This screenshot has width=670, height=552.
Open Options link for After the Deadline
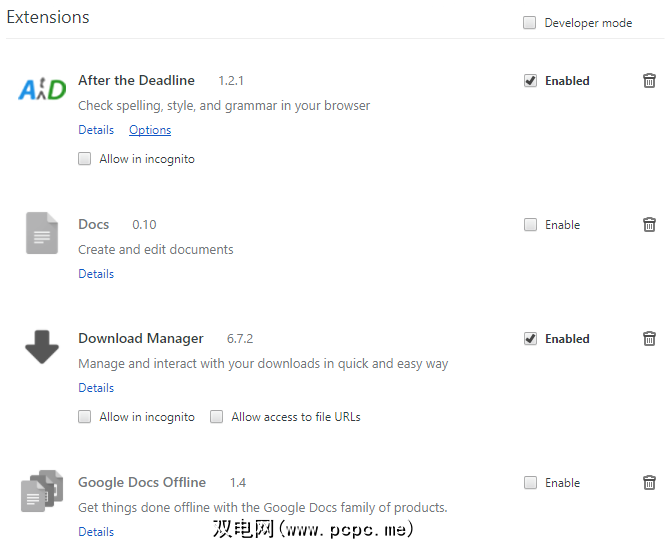(150, 130)
